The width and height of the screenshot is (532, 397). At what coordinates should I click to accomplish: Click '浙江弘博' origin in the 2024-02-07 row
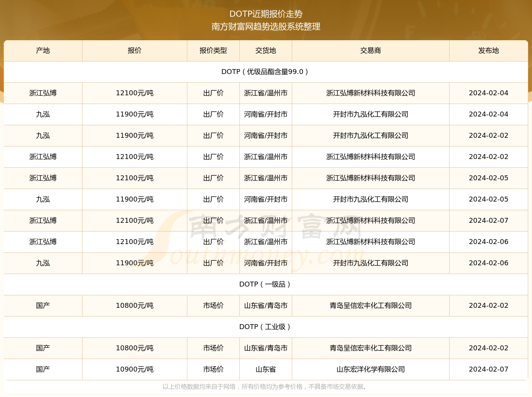click(43, 221)
